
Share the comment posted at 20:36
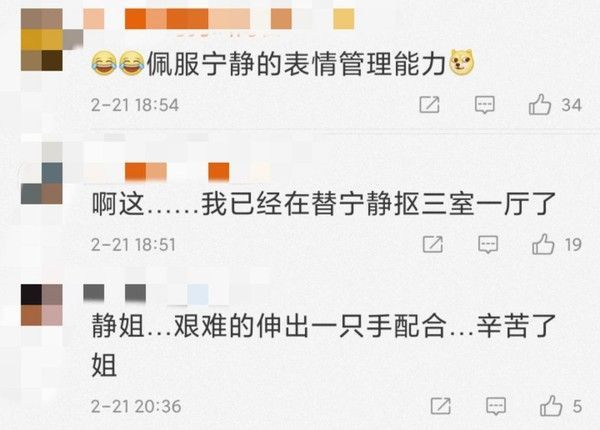pyautogui.click(x=440, y=406)
